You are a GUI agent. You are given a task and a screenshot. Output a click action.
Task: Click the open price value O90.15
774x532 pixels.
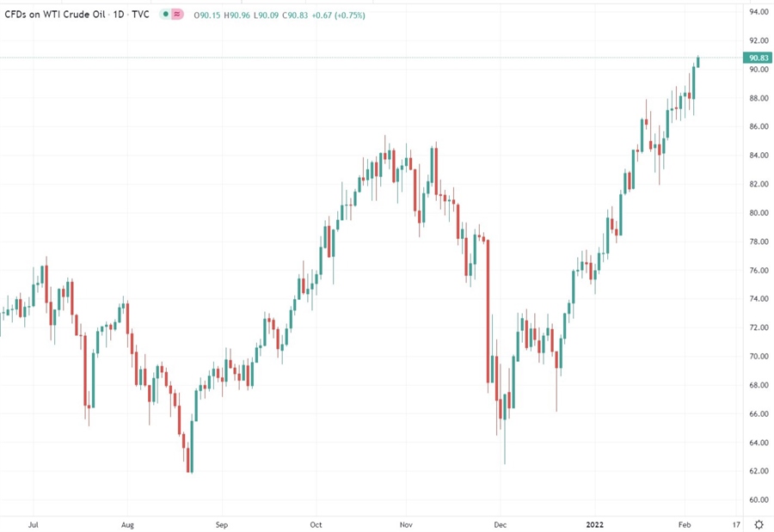pyautogui.click(x=208, y=15)
